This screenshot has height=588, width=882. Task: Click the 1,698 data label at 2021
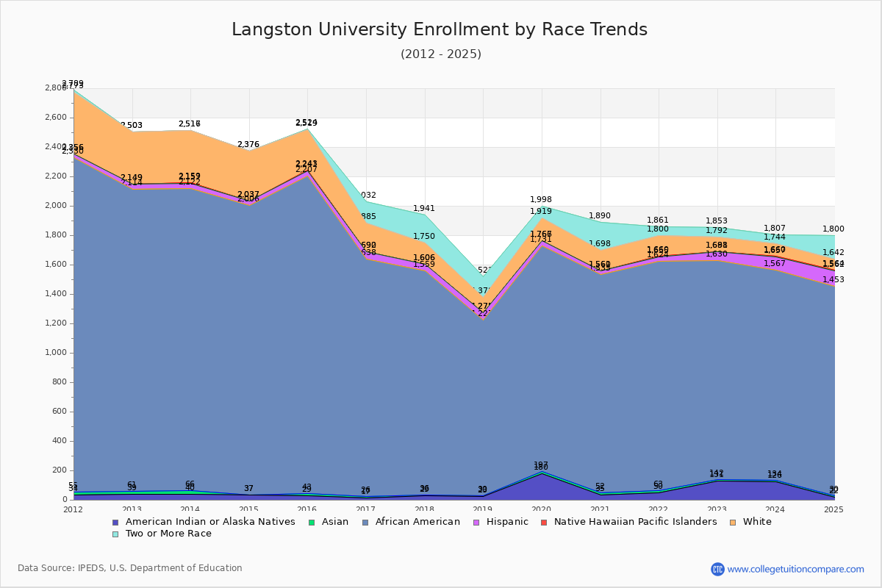pyautogui.click(x=600, y=243)
